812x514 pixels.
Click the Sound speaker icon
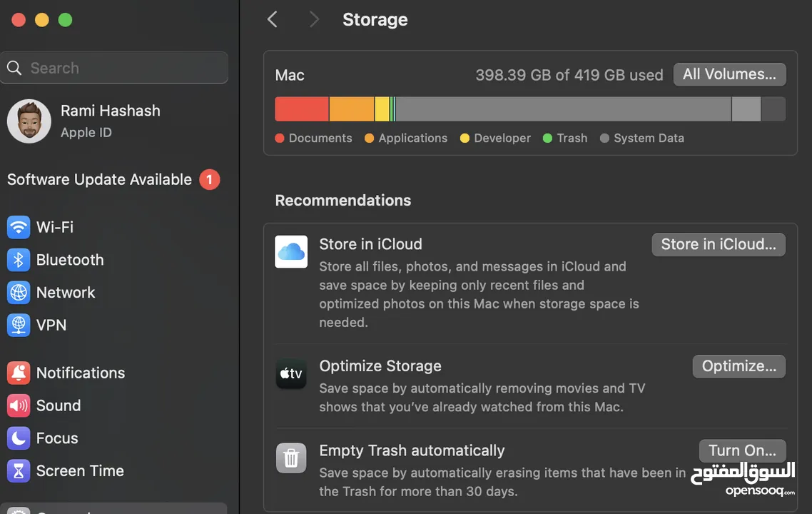click(19, 405)
